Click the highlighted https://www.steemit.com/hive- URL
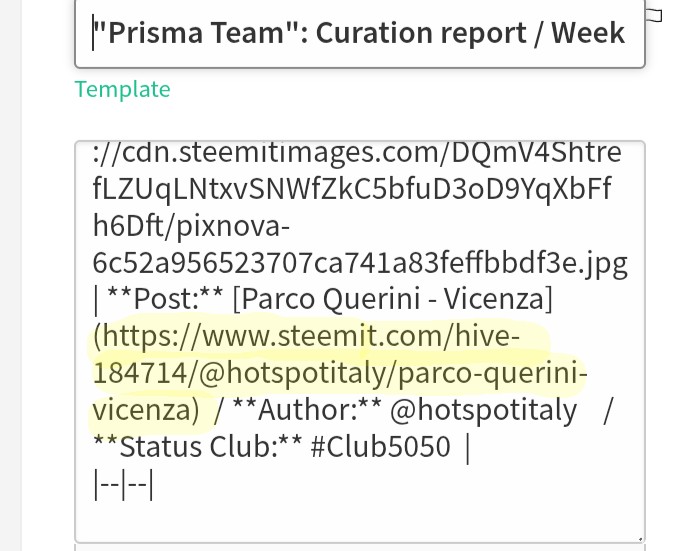 click(306, 336)
